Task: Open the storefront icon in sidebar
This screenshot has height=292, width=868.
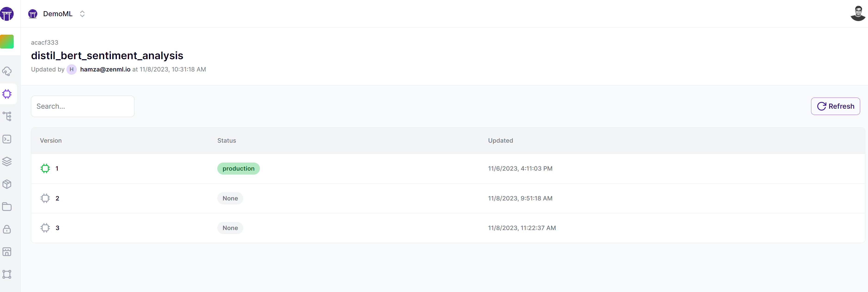Action: point(7,252)
